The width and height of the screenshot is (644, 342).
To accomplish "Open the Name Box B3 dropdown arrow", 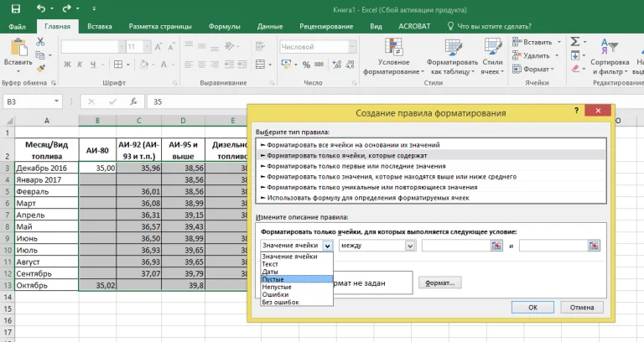I will (x=56, y=101).
